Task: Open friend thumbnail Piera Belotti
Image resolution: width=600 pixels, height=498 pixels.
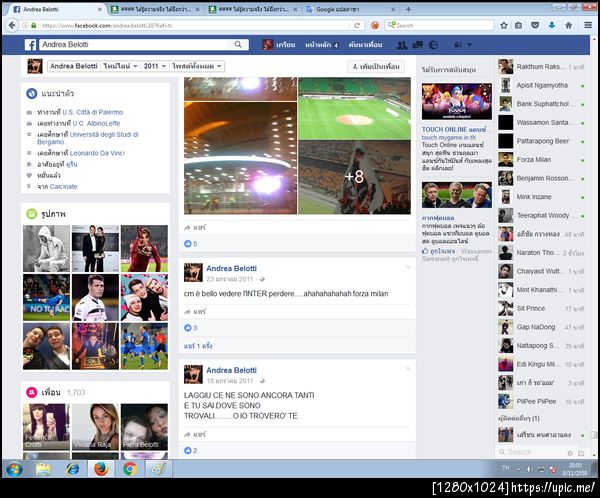Action: click(x=144, y=427)
